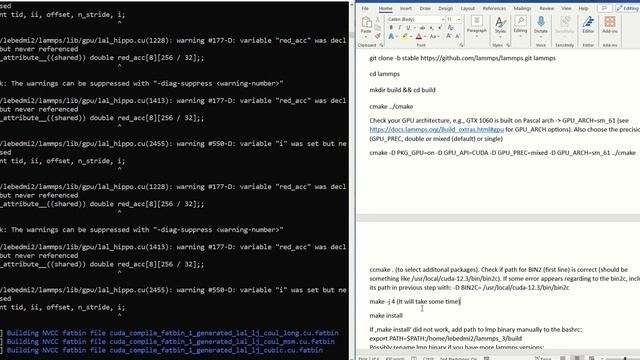Open font color dropdown arrow
The width and height of the screenshot is (640, 360).
[425, 36]
